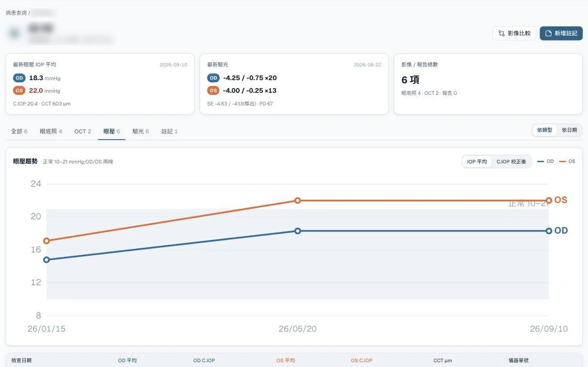Click the OS badge beside 22.0 mmHg

coord(20,91)
